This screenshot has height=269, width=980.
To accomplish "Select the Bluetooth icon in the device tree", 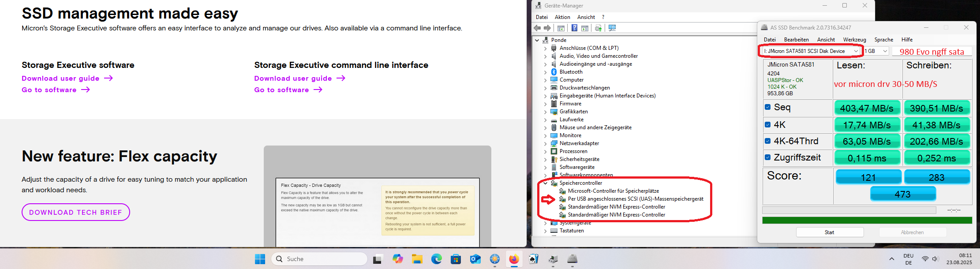I will (x=554, y=72).
